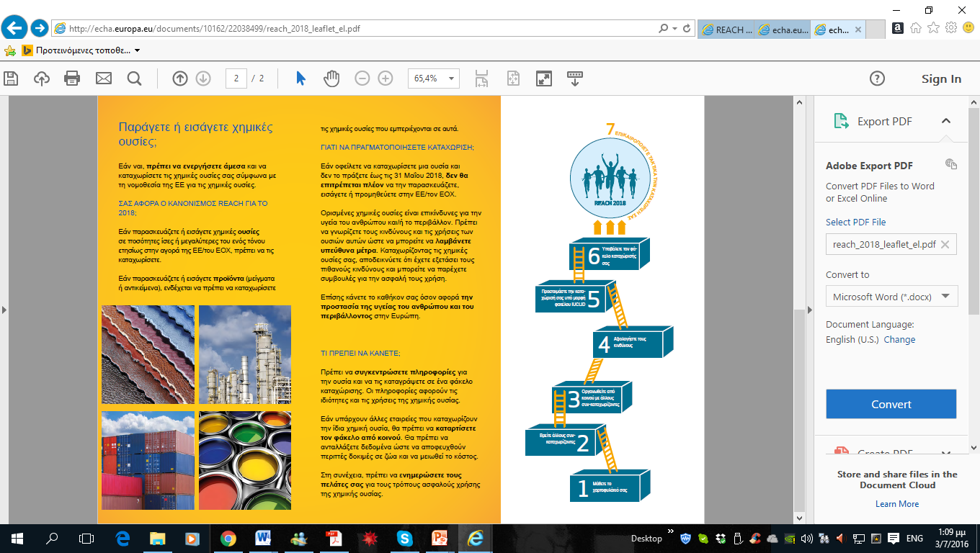
Task: Open Internet Explorer settings gear
Action: (951, 28)
